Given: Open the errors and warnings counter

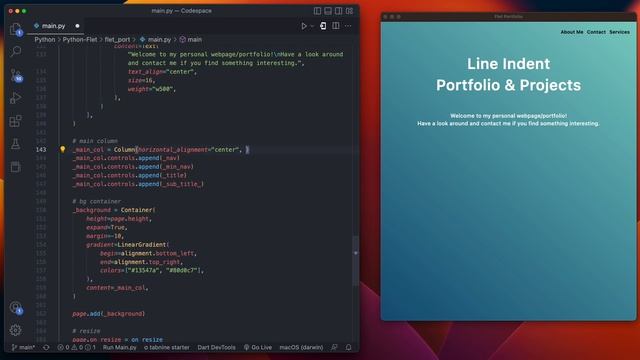Looking at the screenshot, I should click(x=76, y=347).
